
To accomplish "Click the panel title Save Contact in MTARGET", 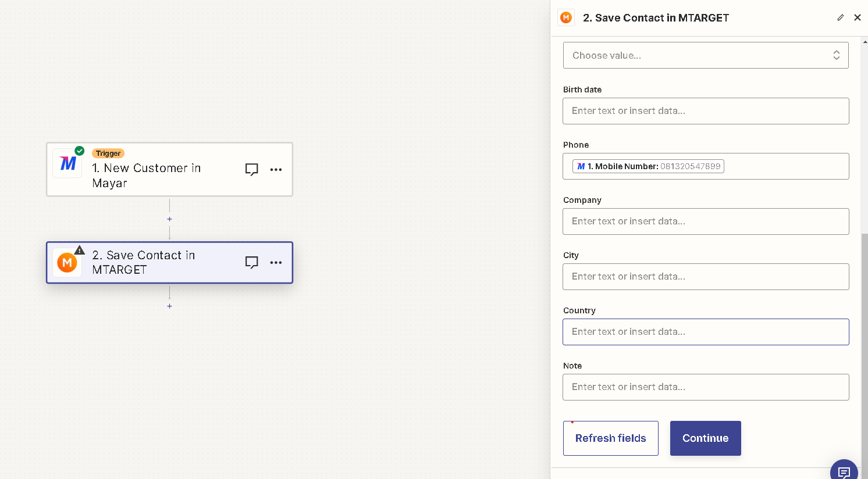I will pyautogui.click(x=656, y=18).
